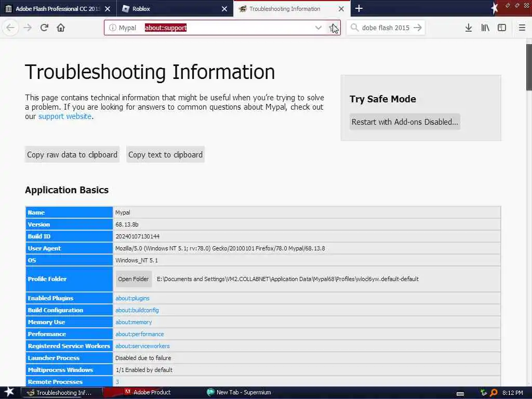The width and height of the screenshot is (532, 399).
Task: Open the about:performance link
Action: coord(139,334)
